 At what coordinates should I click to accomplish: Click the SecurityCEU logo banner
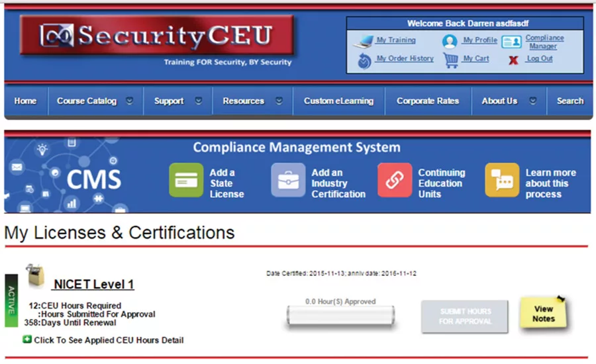point(157,35)
